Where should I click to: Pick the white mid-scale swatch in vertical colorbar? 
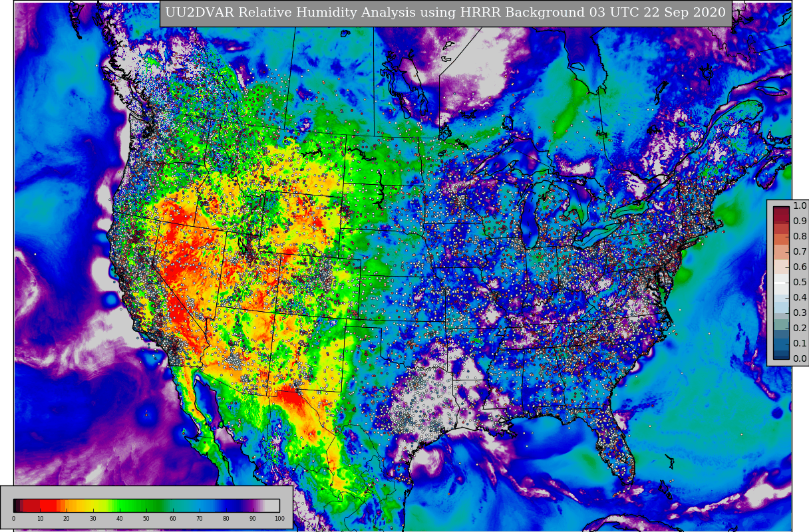(781, 283)
